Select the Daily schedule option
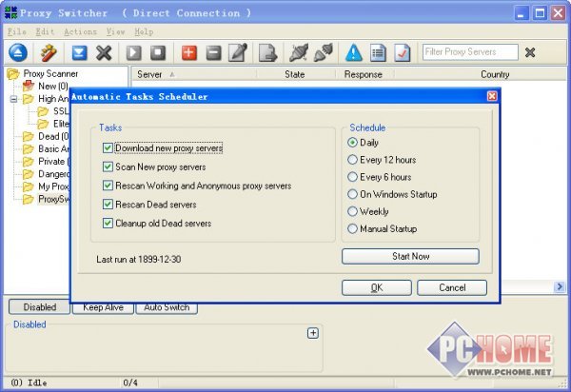 pyautogui.click(x=352, y=143)
